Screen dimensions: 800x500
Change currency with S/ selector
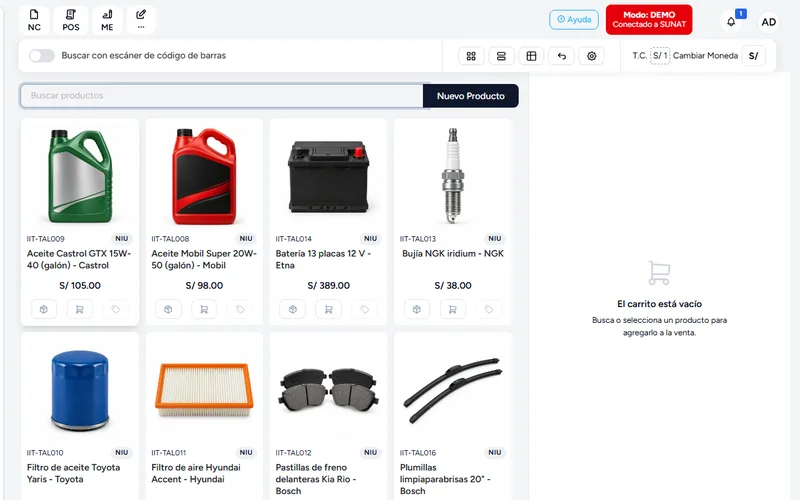pos(753,56)
